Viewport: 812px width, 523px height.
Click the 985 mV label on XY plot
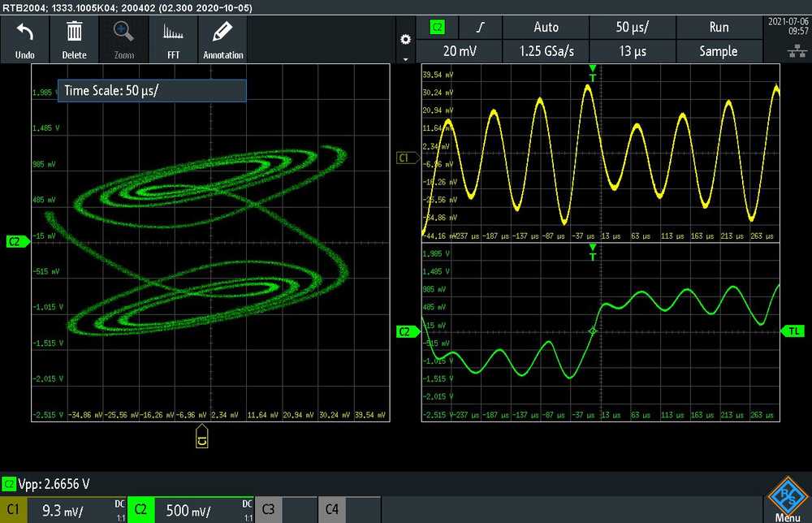[44, 164]
